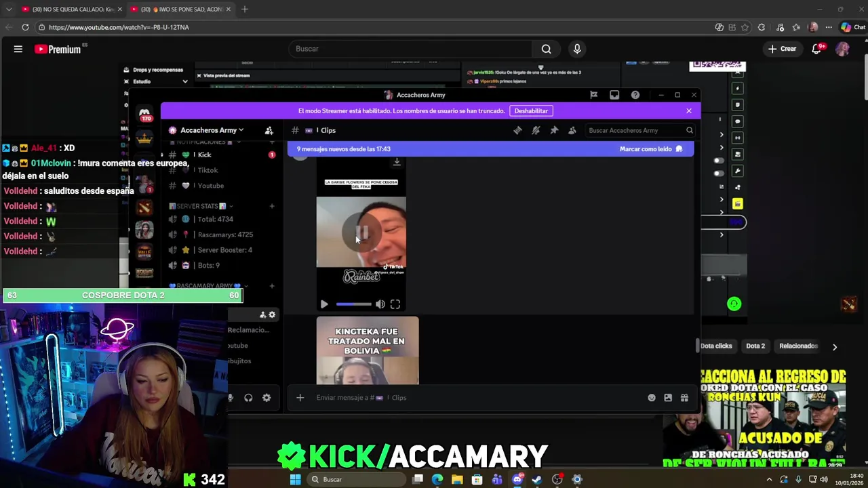Open Discord user settings gear
This screenshot has width=868, height=488.
tap(267, 398)
